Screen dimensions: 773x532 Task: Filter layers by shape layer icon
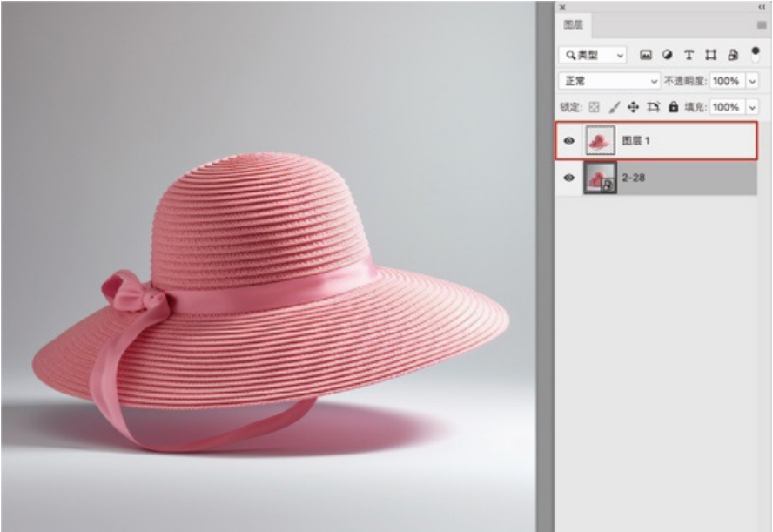click(710, 55)
